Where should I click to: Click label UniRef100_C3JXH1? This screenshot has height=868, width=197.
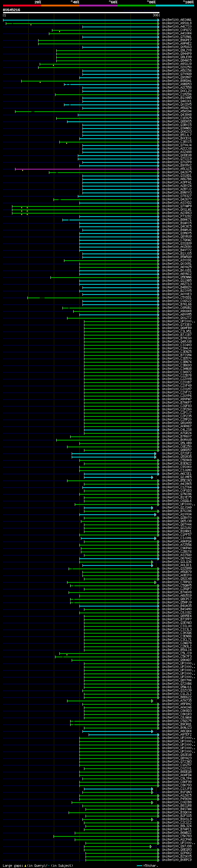[x=176, y=538]
